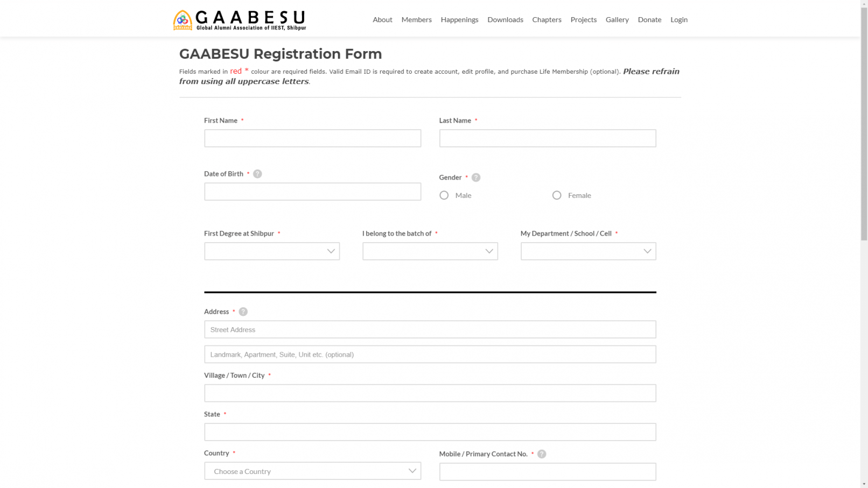Click the Login link
The image size is (868, 488).
tap(678, 20)
